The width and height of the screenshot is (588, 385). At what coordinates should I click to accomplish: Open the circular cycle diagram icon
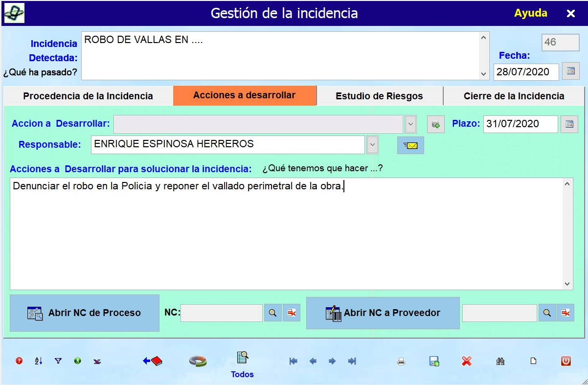(x=198, y=361)
